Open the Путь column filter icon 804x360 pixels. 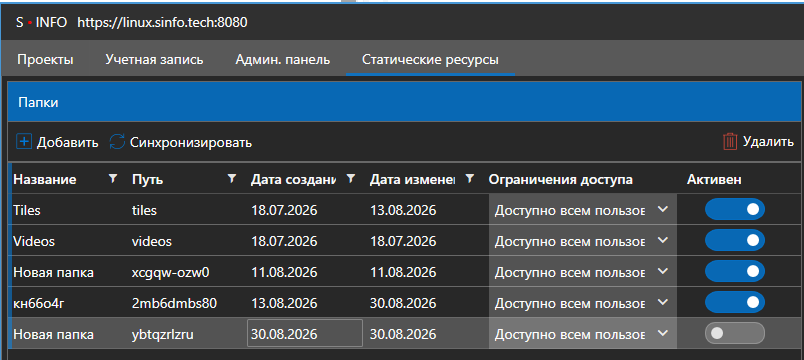click(232, 178)
